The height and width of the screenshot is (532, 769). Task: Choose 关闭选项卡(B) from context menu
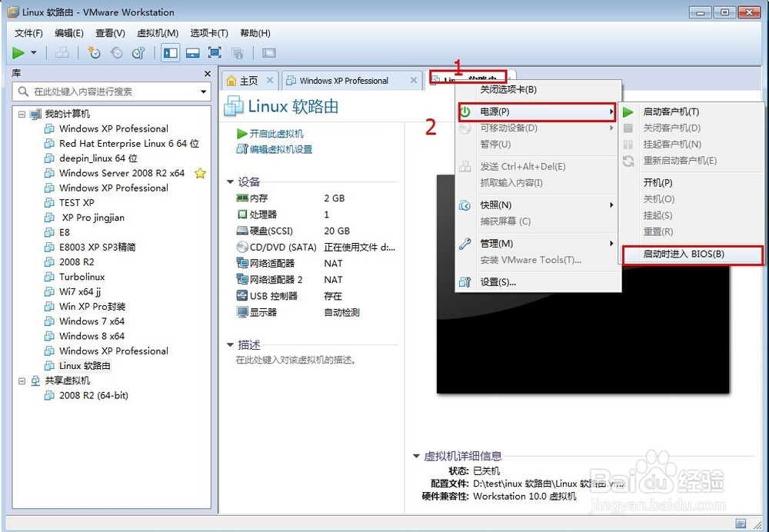click(538, 90)
